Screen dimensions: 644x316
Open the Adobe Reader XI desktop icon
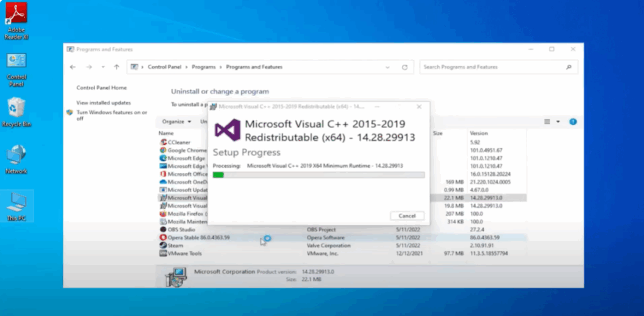coord(16,21)
